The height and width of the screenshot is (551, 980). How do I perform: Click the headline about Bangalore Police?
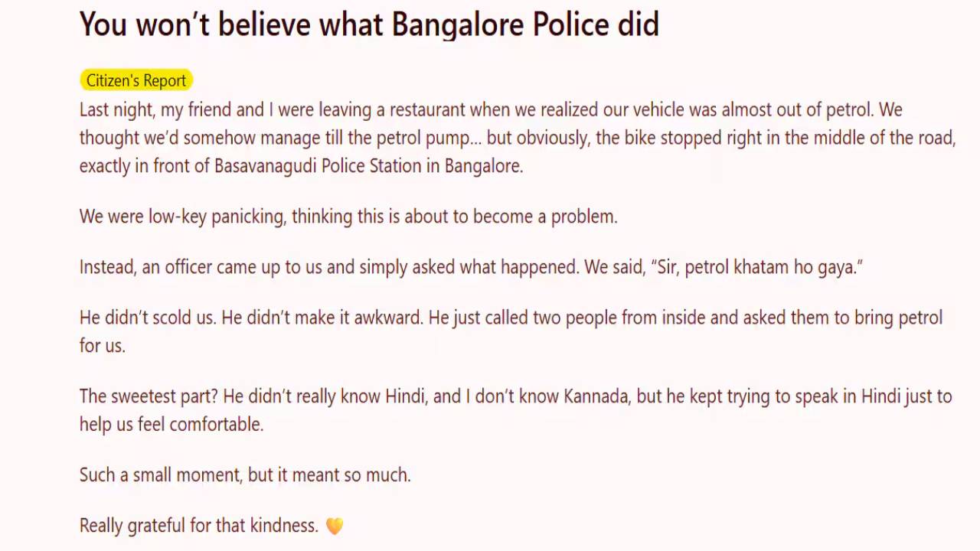[369, 24]
